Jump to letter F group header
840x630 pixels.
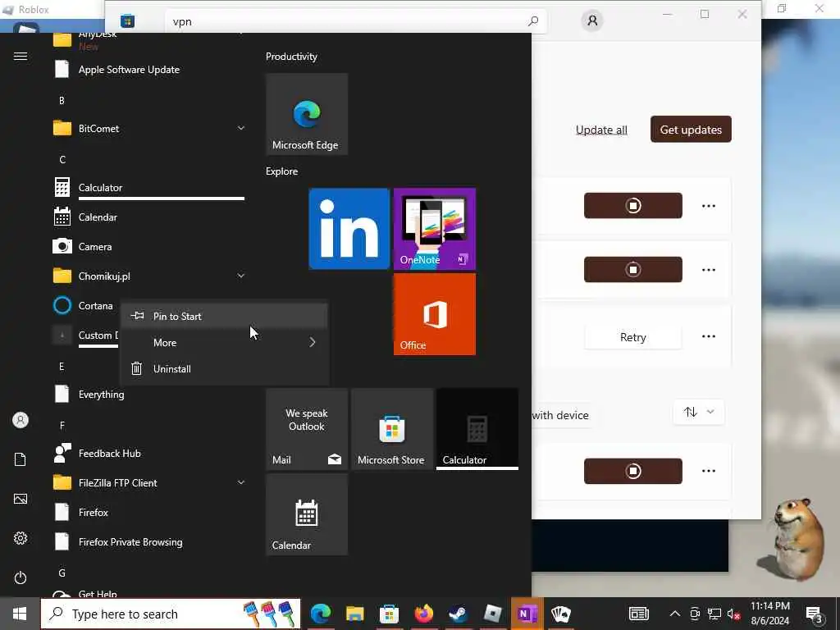click(62, 426)
